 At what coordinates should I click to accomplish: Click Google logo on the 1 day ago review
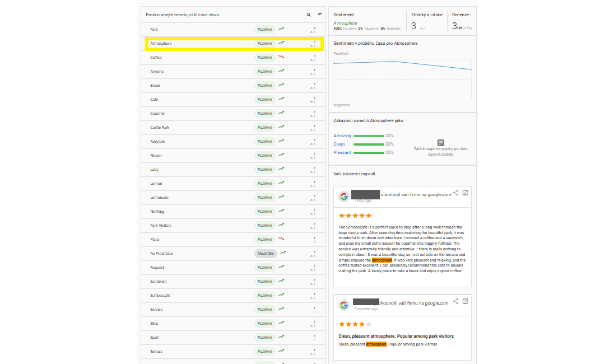tap(344, 197)
